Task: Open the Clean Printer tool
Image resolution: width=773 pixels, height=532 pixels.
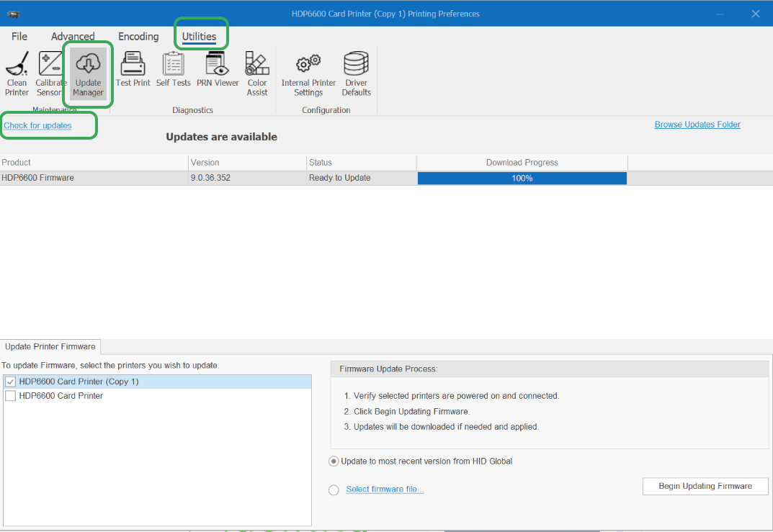Action: click(17, 74)
